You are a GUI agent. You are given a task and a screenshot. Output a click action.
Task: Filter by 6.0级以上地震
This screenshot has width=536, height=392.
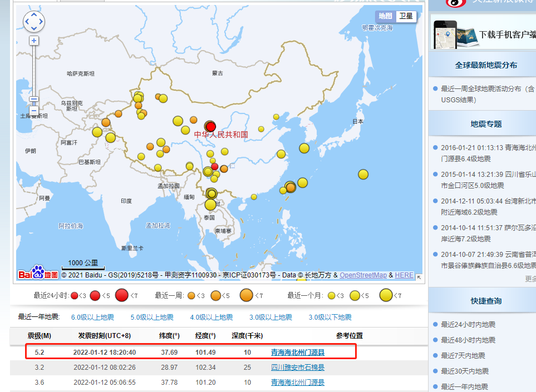92,317
